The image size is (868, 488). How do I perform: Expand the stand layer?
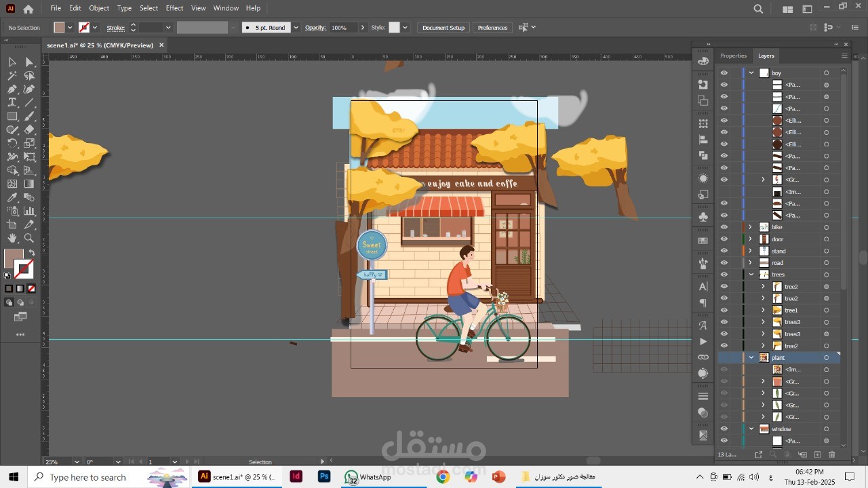[750, 251]
